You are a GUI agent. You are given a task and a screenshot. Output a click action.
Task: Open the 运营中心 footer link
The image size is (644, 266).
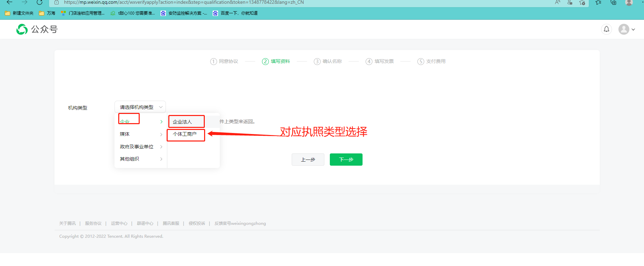[x=119, y=223]
